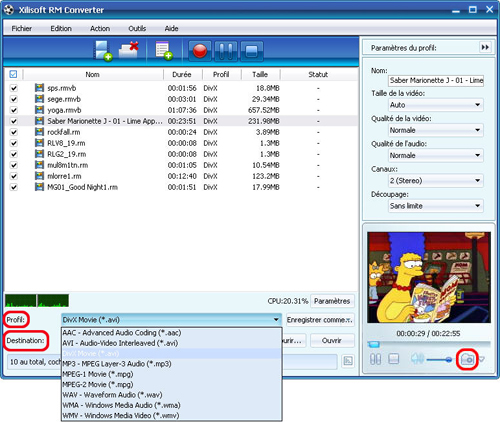This screenshot has width=500, height=422.
Task: Click the file icon of RLV8_19.rm
Action: click(x=39, y=143)
